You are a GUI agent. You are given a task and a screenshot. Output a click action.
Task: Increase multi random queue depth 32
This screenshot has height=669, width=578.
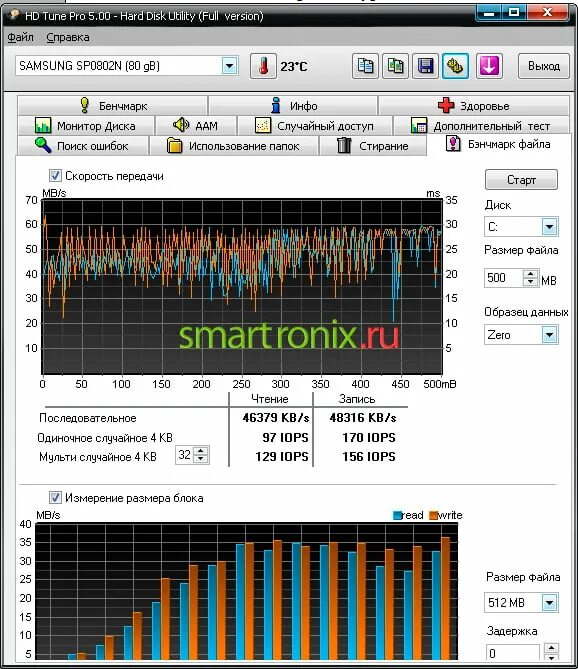200,451
